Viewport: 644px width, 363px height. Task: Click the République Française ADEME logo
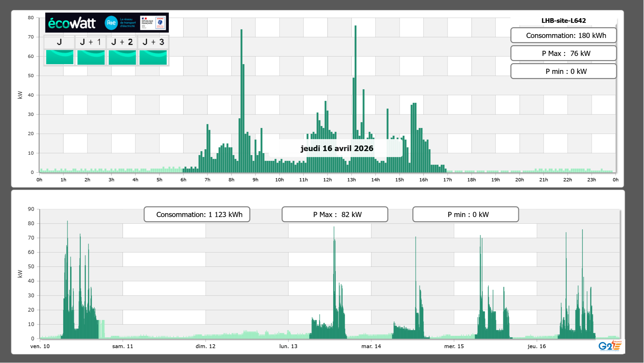153,23
